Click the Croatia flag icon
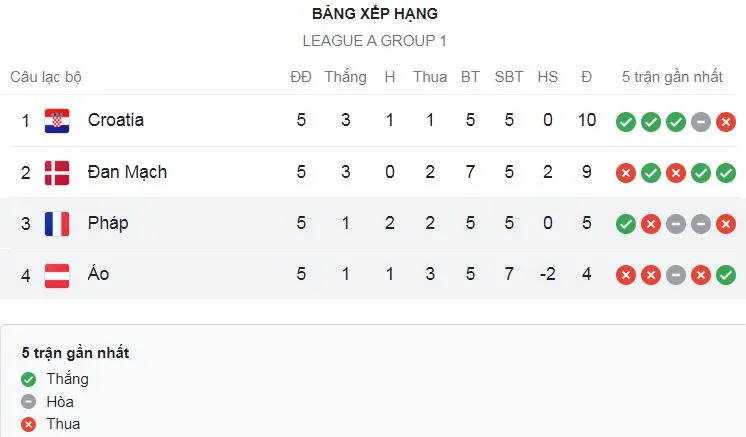This screenshot has width=746, height=437. click(57, 121)
